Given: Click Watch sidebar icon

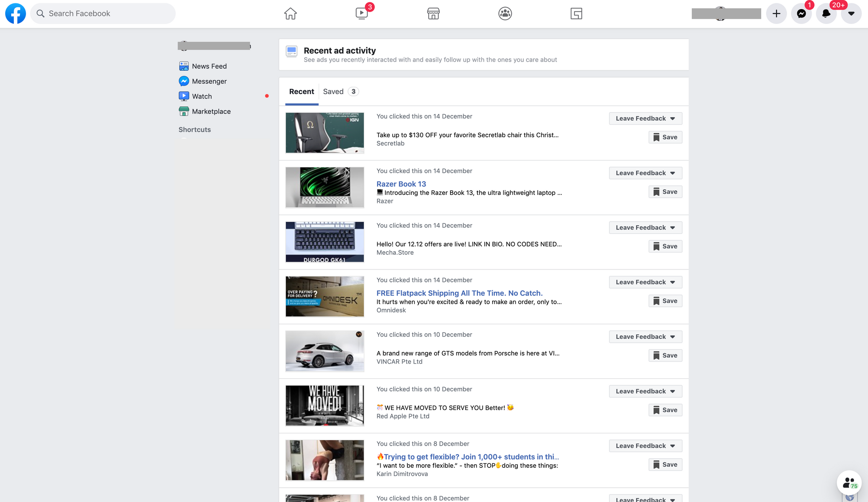Looking at the screenshot, I should click(184, 96).
